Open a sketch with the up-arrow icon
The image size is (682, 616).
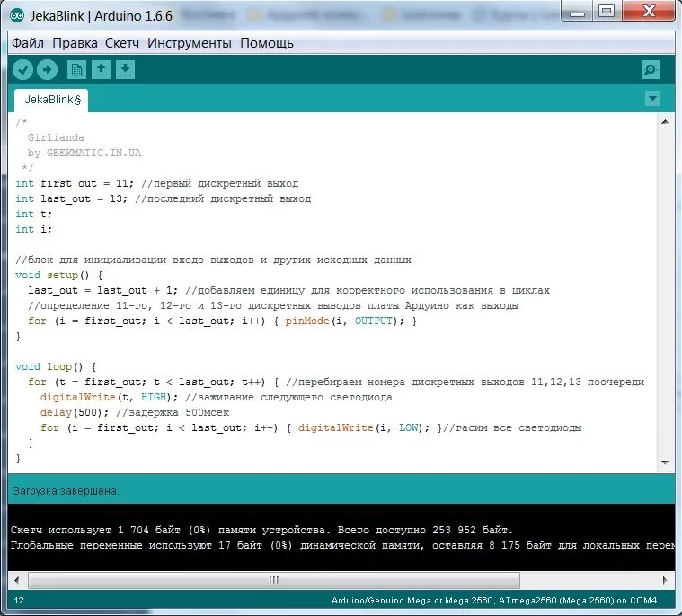tap(101, 69)
